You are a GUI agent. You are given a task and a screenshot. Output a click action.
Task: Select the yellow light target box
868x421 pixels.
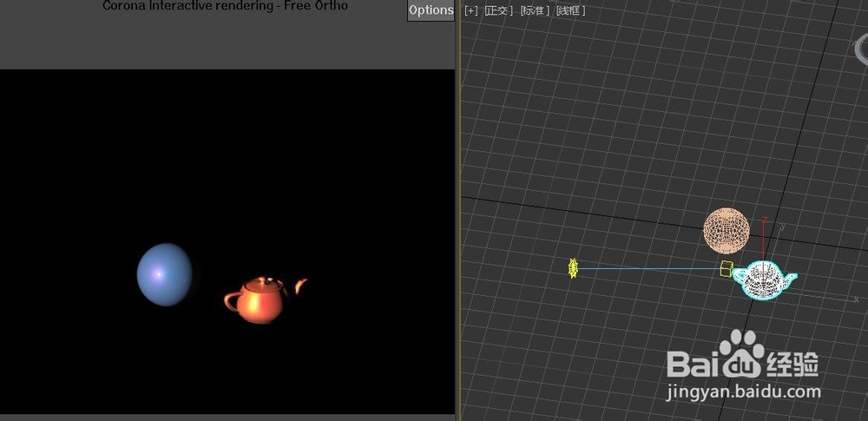tap(727, 269)
